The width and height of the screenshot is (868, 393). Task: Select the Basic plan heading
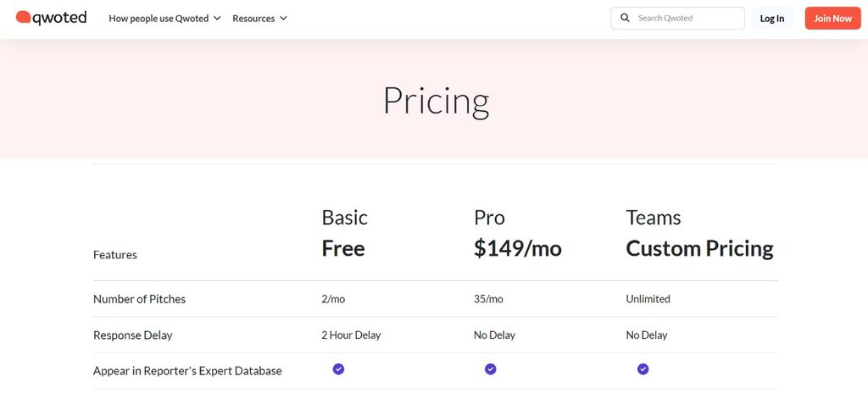point(344,218)
